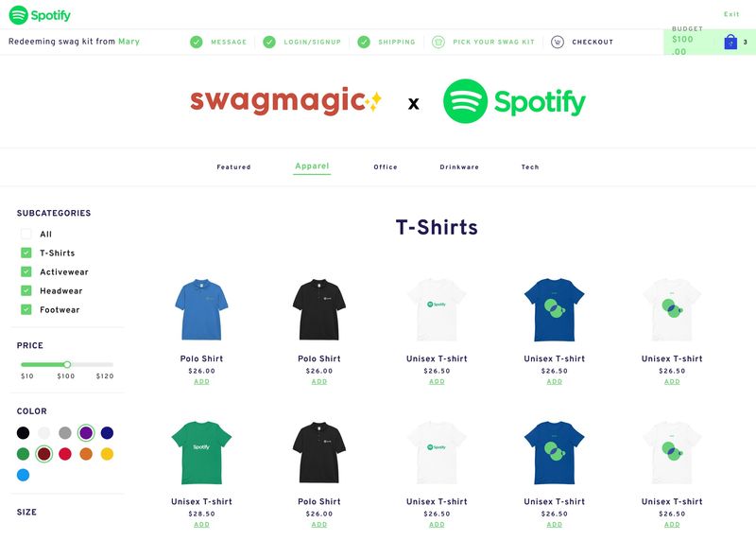The width and height of the screenshot is (756, 558).
Task: Click the Spotify logo in the header
Action: coord(40,15)
